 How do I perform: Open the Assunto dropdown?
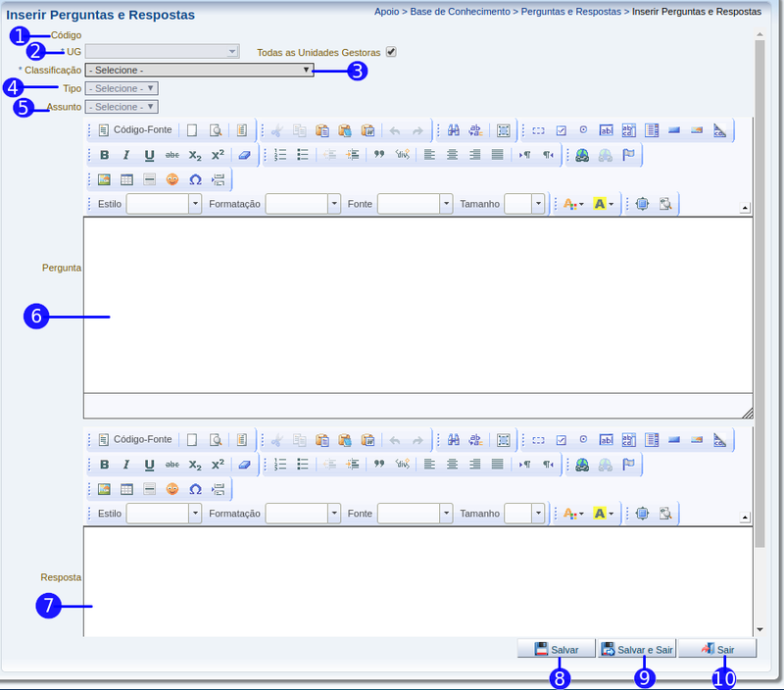122,107
